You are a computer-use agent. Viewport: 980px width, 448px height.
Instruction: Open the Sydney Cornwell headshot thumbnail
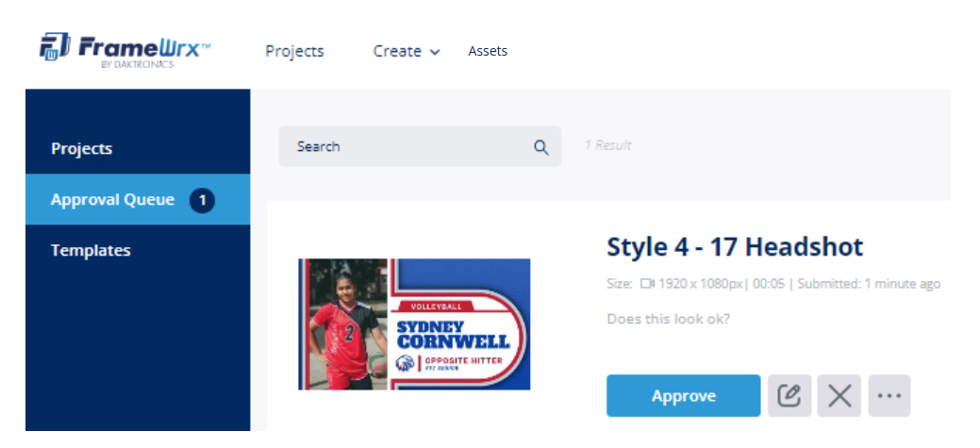point(414,324)
